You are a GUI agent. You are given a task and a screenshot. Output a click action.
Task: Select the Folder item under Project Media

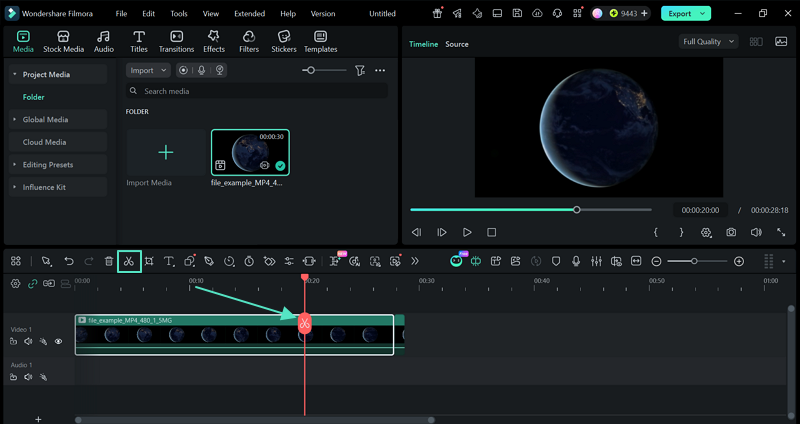[34, 97]
